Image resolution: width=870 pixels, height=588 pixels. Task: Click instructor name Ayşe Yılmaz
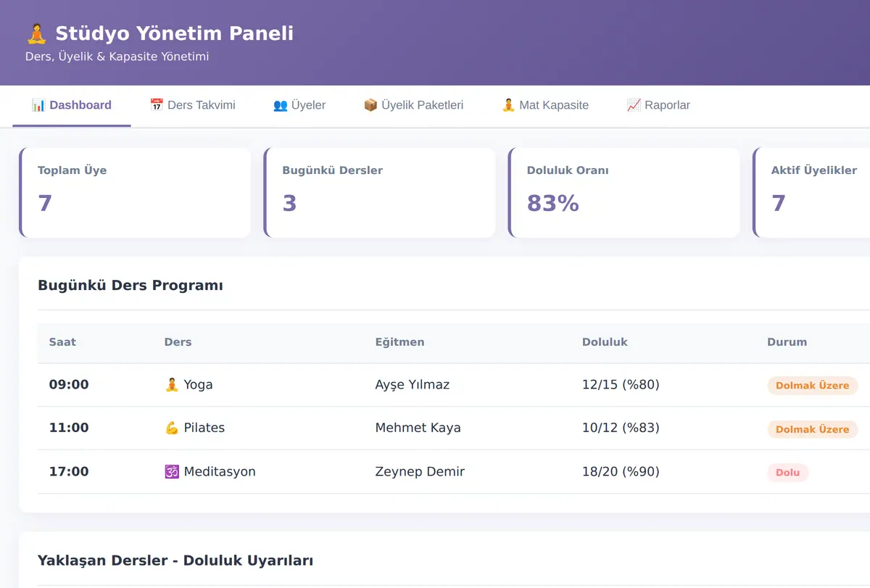coord(412,385)
